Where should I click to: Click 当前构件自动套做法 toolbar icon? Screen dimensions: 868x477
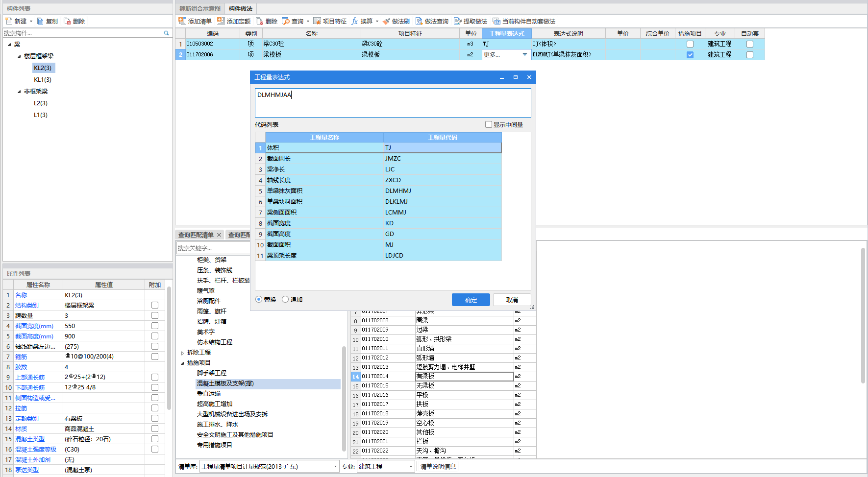[496, 21]
